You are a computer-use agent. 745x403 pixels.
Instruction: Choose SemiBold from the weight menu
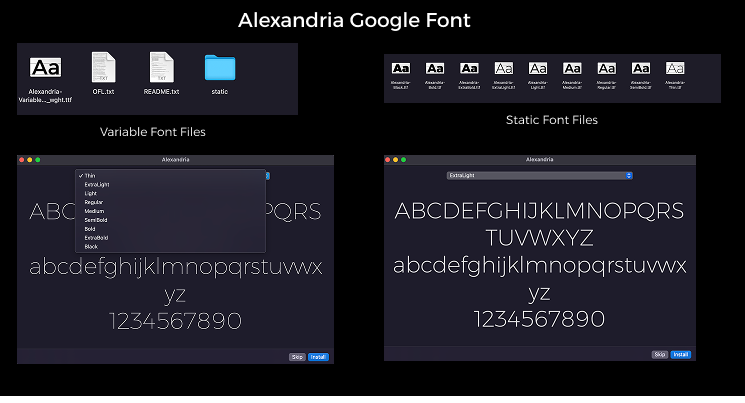click(x=170, y=220)
